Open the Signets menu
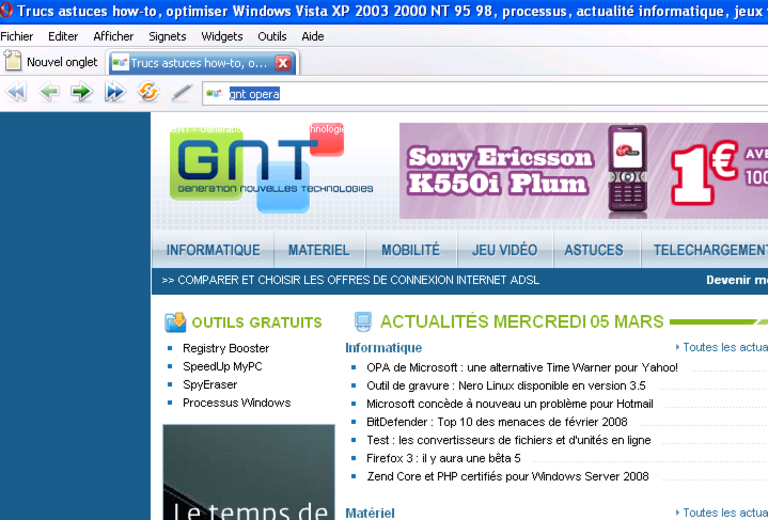 click(x=168, y=36)
